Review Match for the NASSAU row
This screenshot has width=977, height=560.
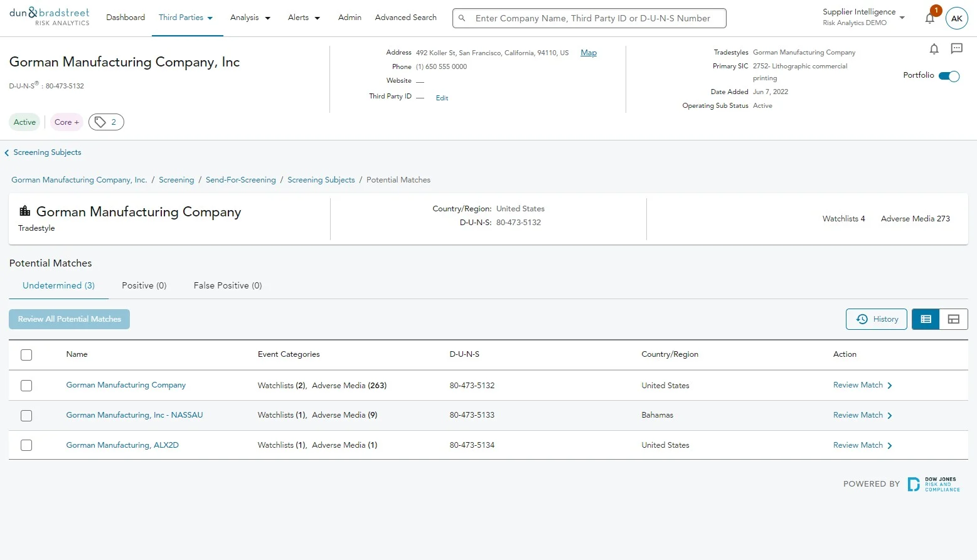coord(862,415)
